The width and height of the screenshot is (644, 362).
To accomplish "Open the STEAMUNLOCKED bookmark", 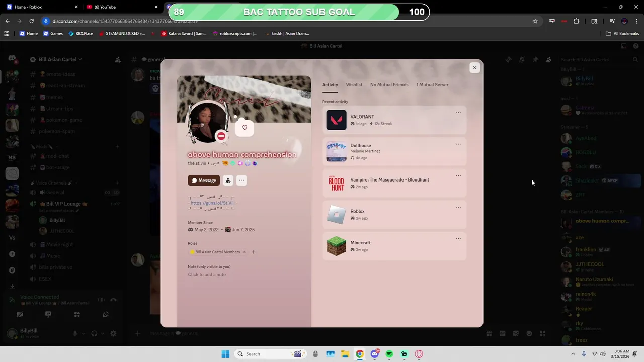I will point(121,34).
